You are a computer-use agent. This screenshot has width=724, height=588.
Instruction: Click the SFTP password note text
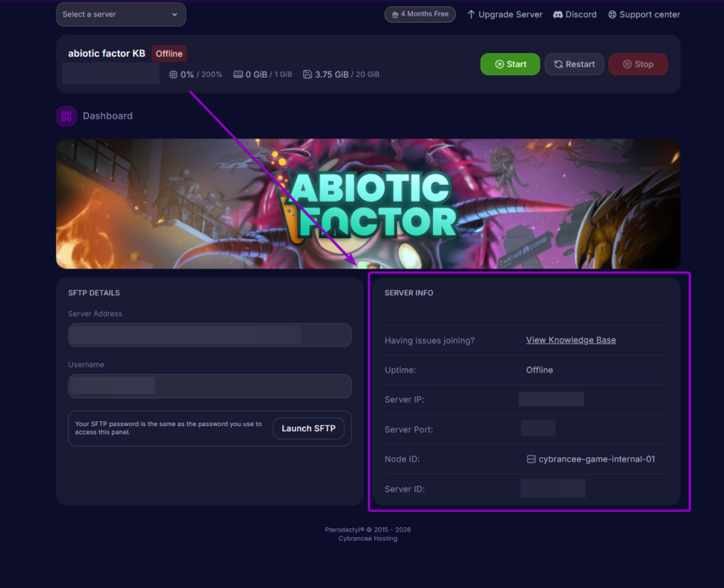click(x=168, y=428)
